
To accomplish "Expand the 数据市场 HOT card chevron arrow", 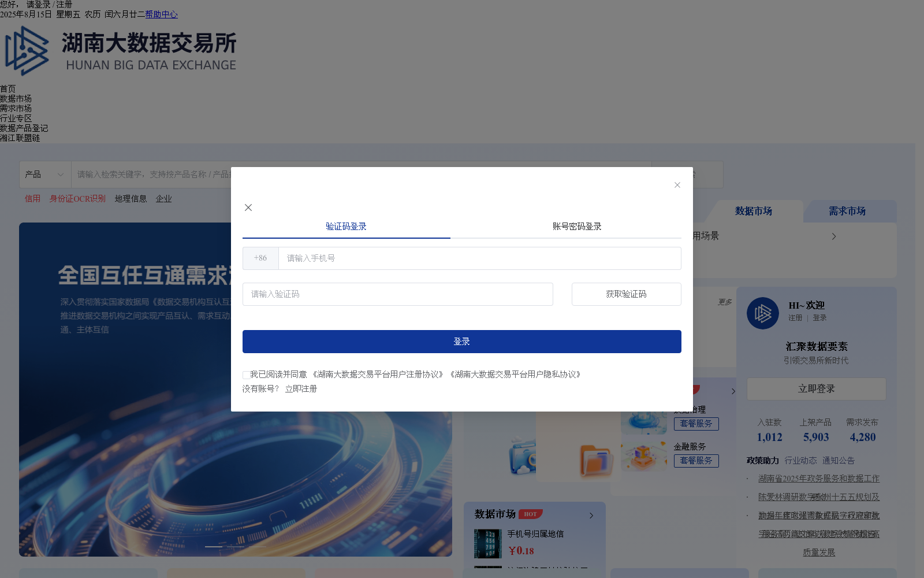I will pos(591,516).
